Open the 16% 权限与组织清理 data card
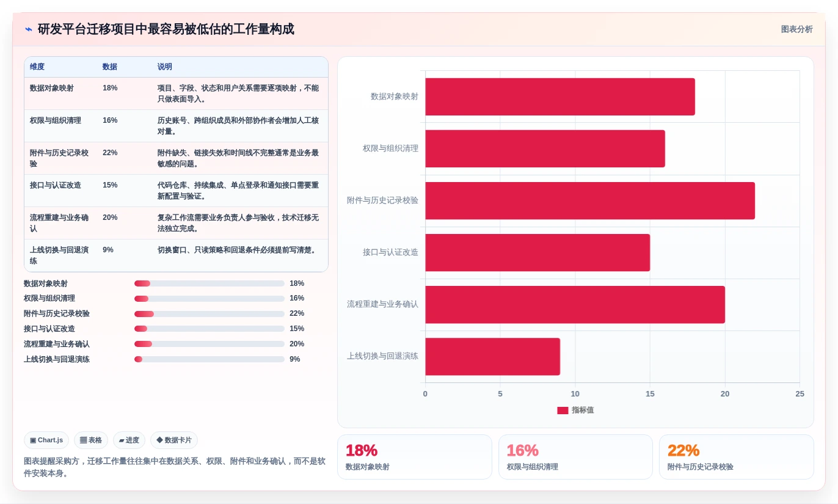Screen dimensions: 838x504 point(575,457)
